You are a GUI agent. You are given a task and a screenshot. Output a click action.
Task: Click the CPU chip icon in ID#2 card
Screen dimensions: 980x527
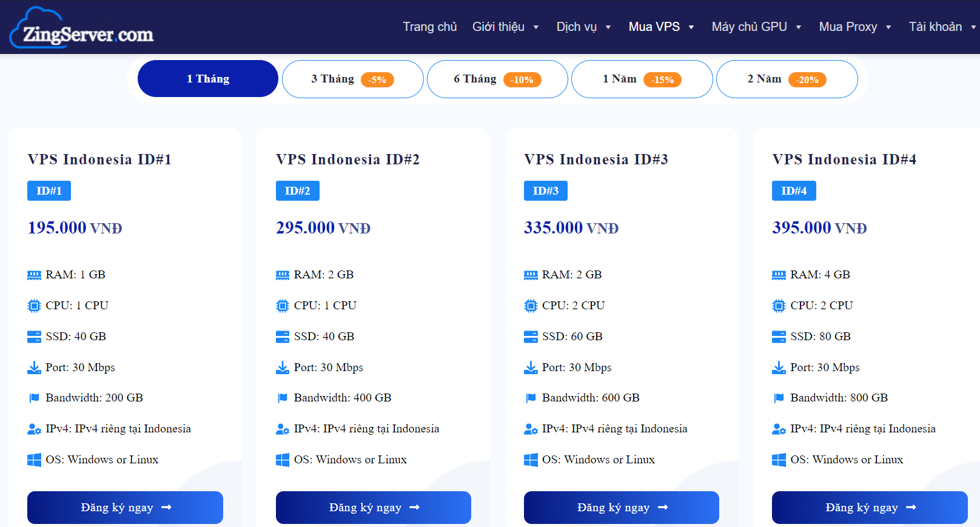(x=283, y=306)
